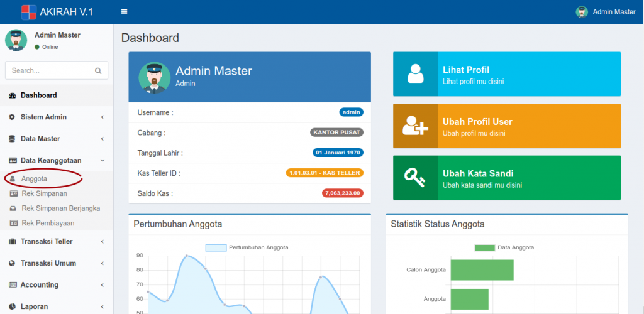Toggle Data Anggota legend in statistics chart
Image resolution: width=644 pixels, height=314 pixels.
504,247
